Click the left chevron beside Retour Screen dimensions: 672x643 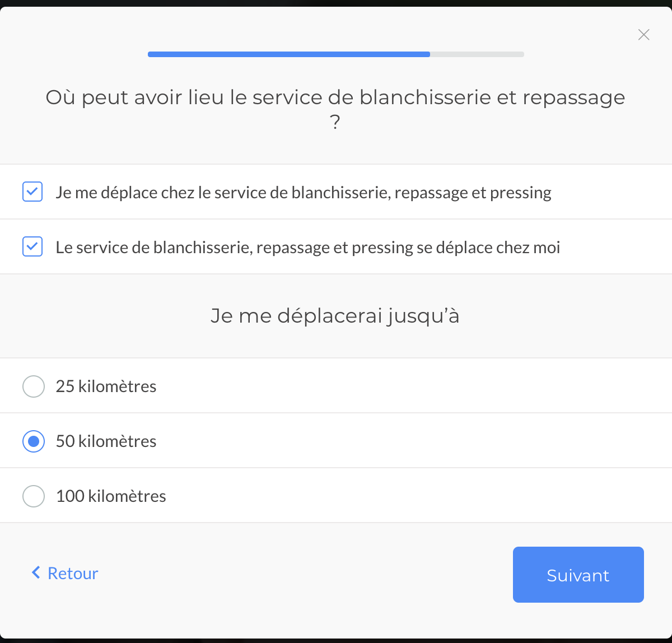coord(36,572)
